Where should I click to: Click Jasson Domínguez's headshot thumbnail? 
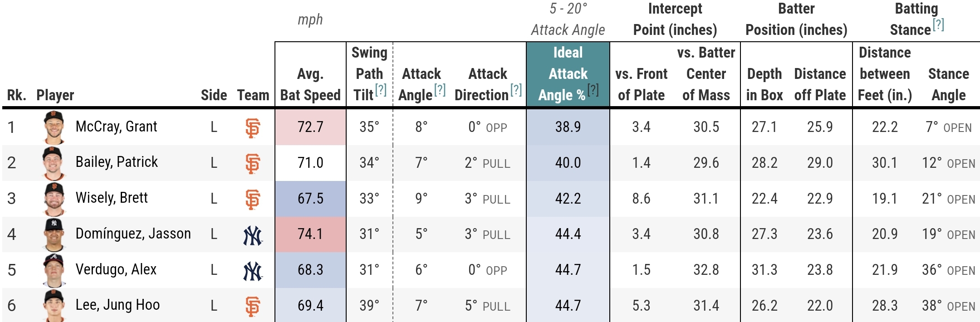point(54,234)
